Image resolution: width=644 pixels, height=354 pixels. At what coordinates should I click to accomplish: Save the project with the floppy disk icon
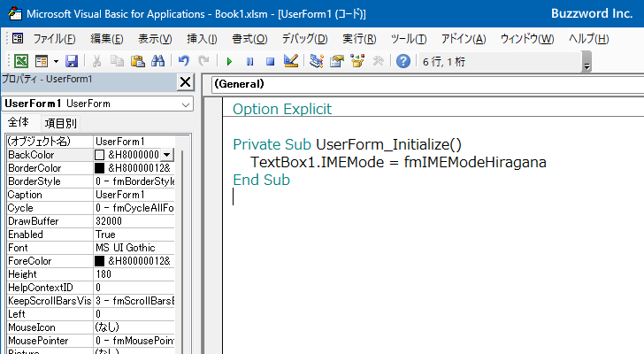coord(72,61)
